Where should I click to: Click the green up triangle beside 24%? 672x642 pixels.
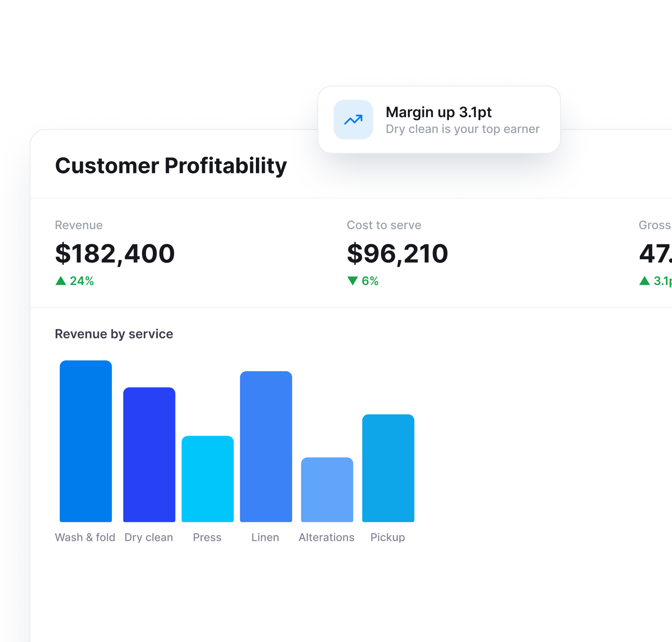pyautogui.click(x=61, y=281)
